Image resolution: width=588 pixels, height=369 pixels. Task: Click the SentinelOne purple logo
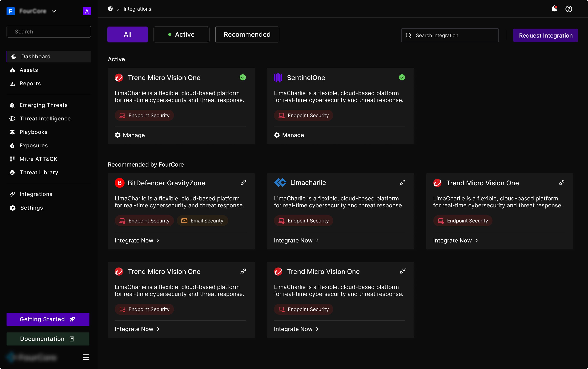278,78
